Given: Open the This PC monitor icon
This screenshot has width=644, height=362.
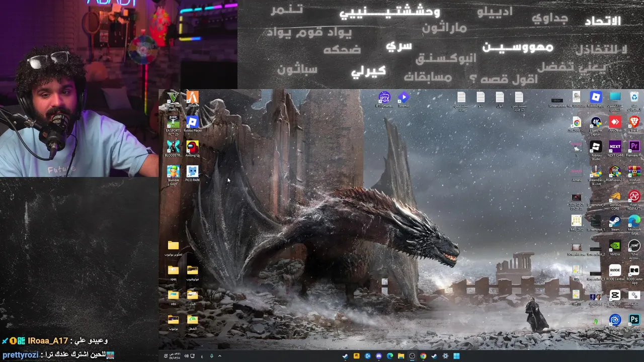Looking at the screenshot, I should (x=615, y=100).
